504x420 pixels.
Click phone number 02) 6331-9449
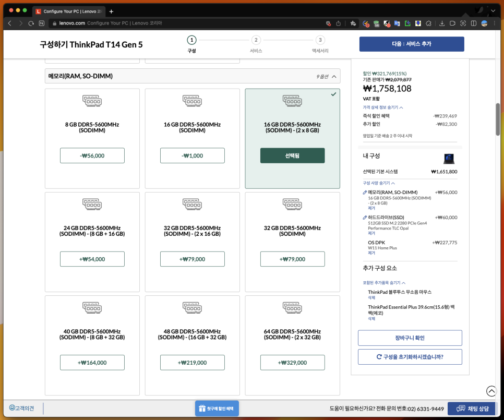pos(425,409)
